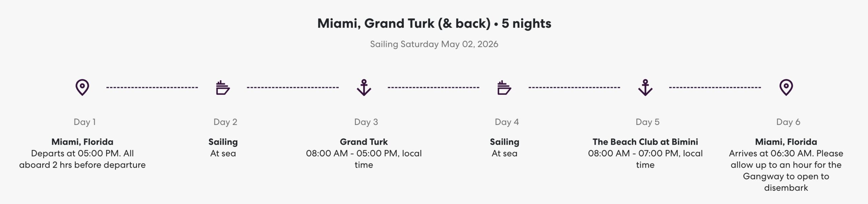Viewport: 868px width, 204px height.
Task: Click the Sailing Saturday May 02, 2026 date
Action: point(434,44)
